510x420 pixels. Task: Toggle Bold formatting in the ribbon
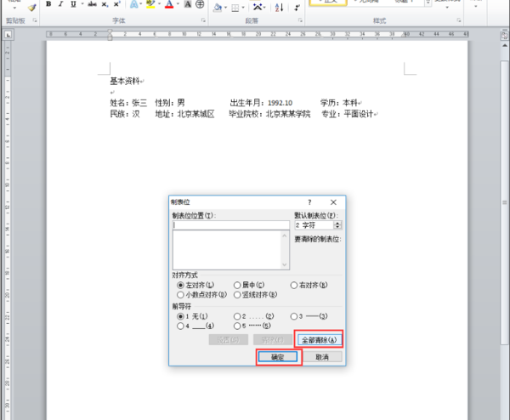coord(48,4)
